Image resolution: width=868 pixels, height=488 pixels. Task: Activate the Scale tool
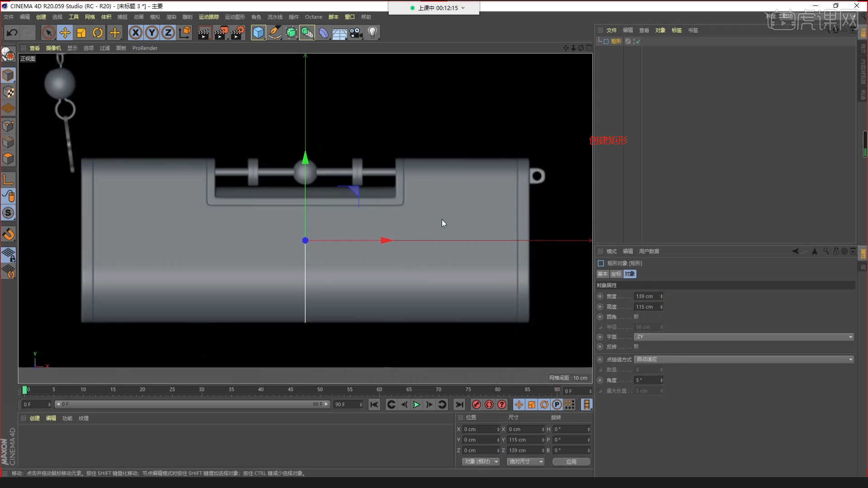coord(81,33)
